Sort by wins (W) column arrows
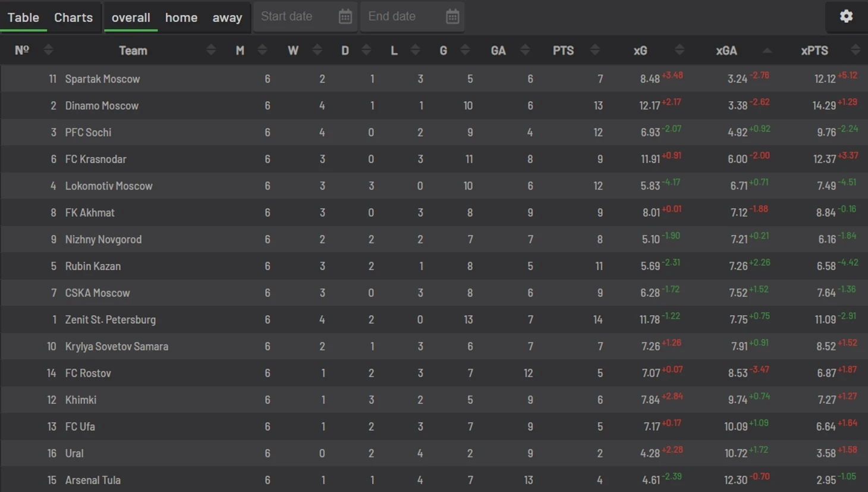The image size is (868, 492). point(317,50)
